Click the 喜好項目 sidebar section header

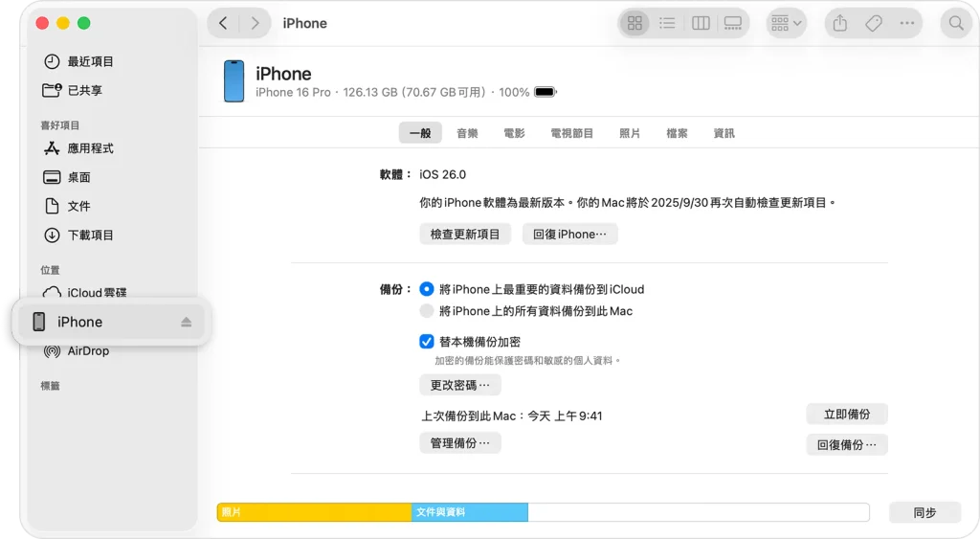60,125
